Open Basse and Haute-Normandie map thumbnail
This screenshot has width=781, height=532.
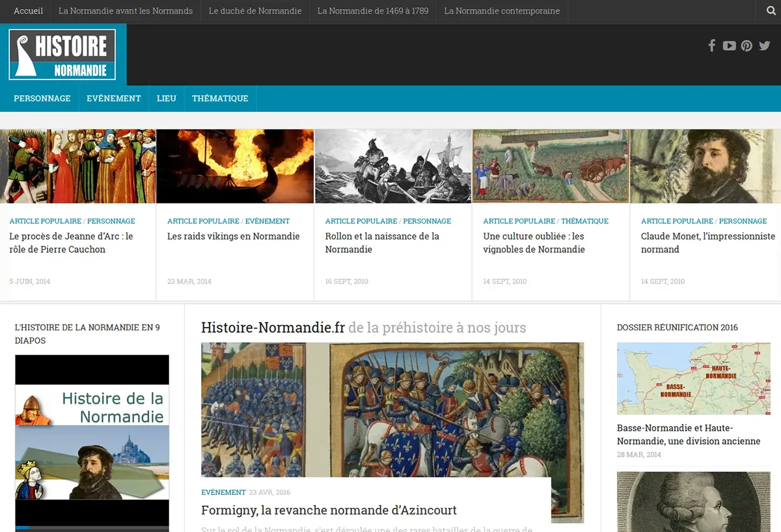click(x=693, y=379)
